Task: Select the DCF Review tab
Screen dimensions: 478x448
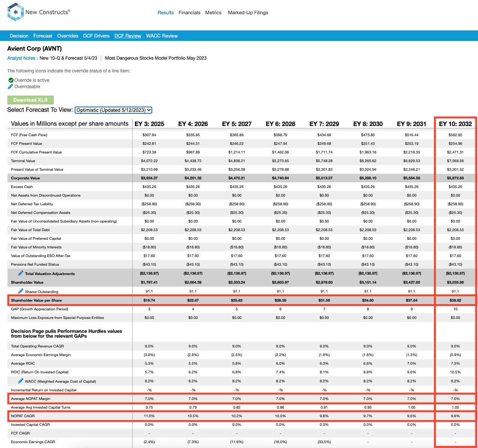Action: pos(127,36)
